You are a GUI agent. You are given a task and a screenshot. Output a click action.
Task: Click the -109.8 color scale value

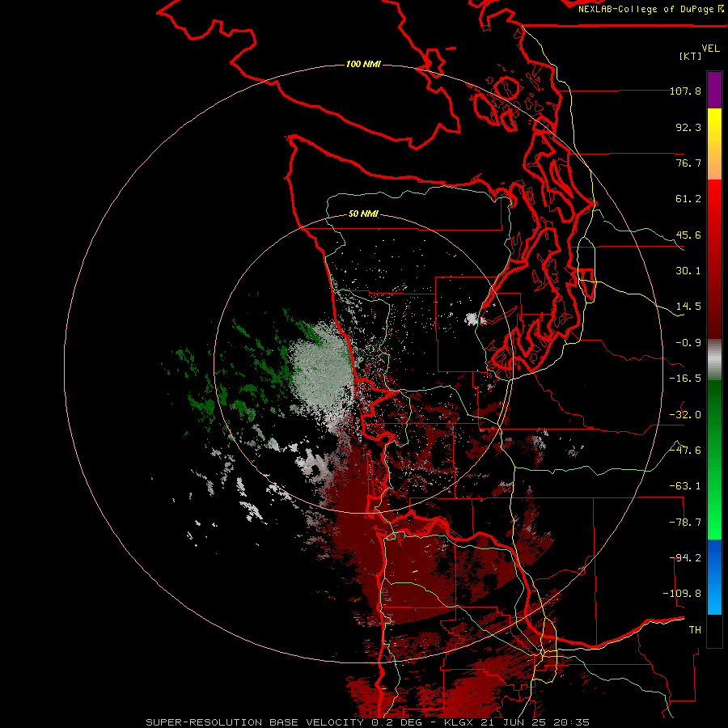(682, 594)
